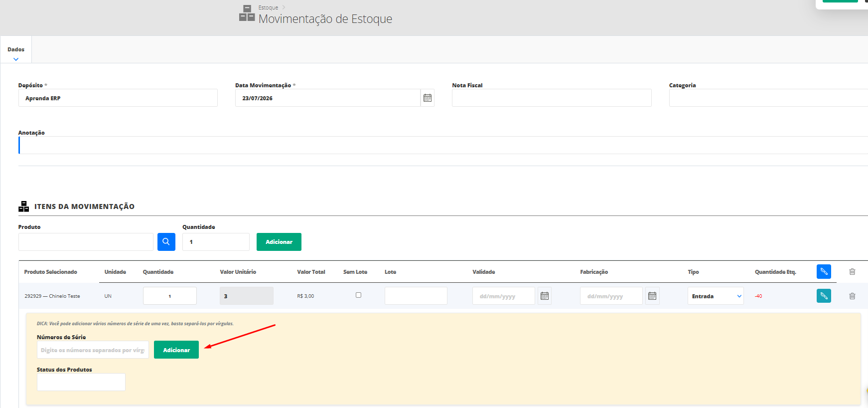Click the Validade date input field
This screenshot has height=408, width=868.
click(504, 296)
